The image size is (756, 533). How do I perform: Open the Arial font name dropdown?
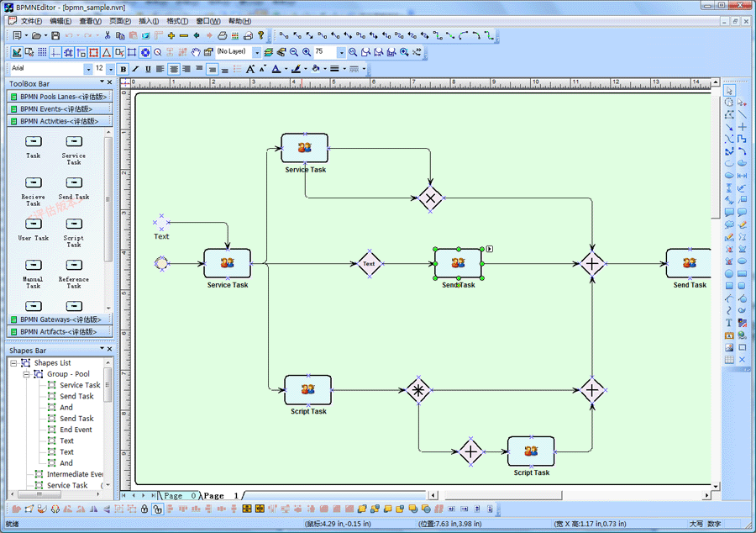[87, 69]
